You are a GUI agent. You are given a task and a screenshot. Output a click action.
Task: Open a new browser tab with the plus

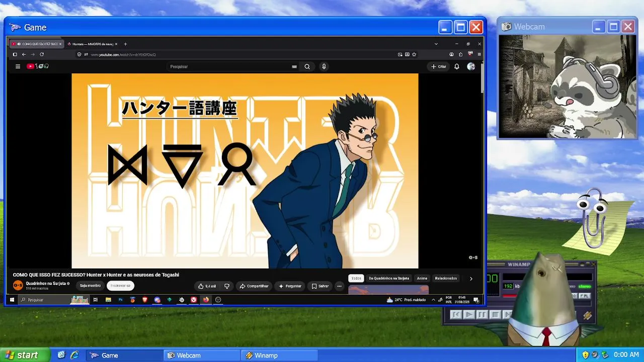[x=125, y=44]
